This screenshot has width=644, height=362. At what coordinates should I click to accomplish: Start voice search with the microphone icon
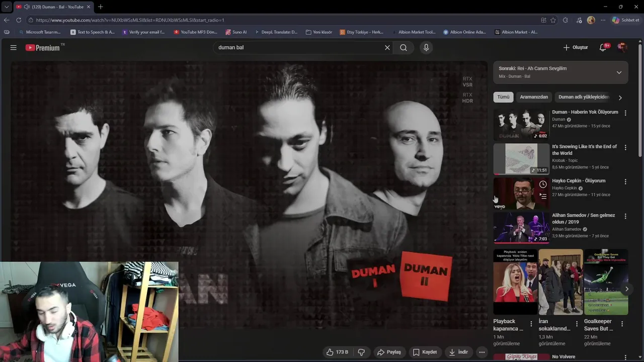426,48
